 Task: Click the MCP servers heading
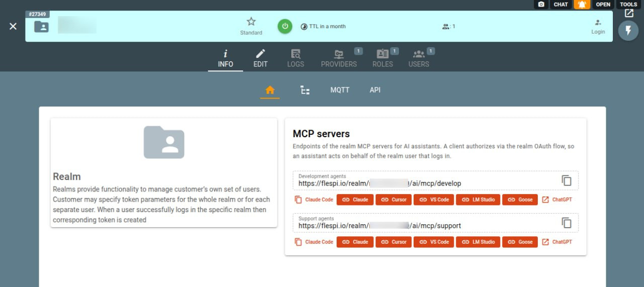click(x=321, y=134)
